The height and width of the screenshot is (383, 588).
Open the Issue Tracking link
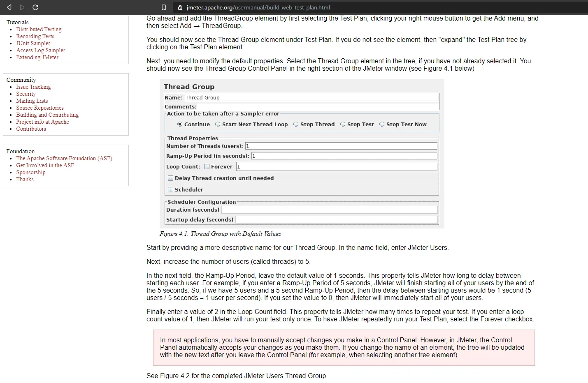[x=33, y=87]
